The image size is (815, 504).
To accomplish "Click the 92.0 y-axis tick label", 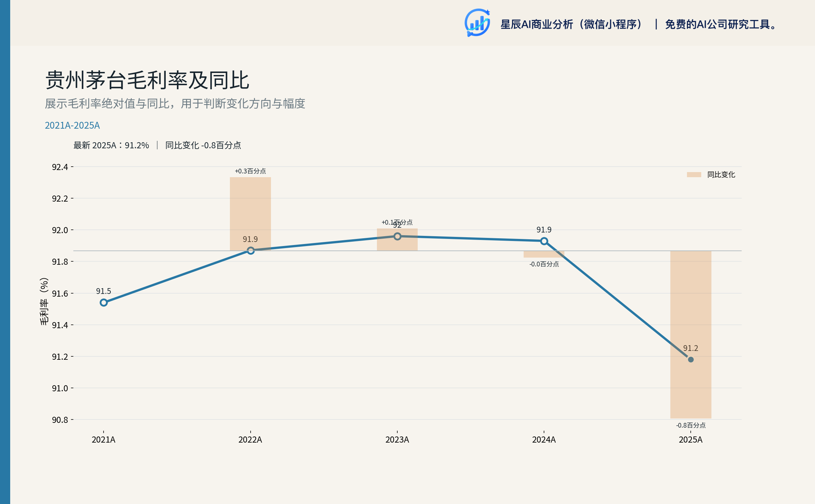I will point(60,230).
